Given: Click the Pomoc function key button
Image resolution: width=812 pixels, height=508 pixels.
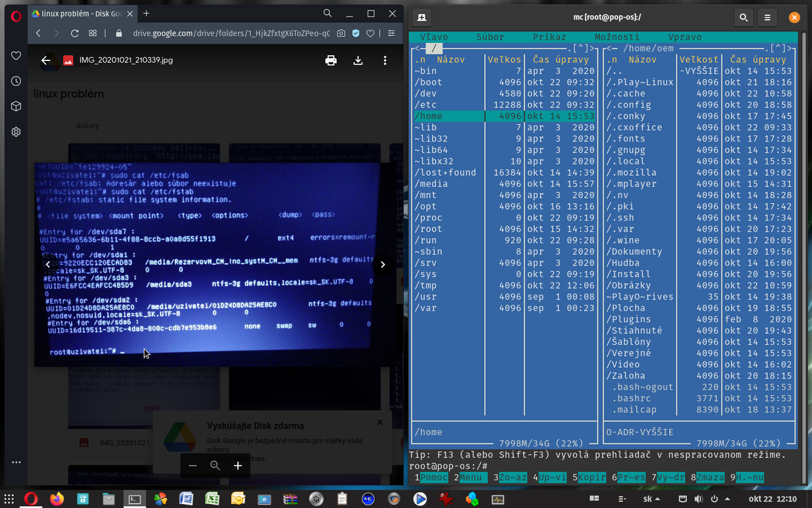Looking at the screenshot, I should click(x=434, y=477).
